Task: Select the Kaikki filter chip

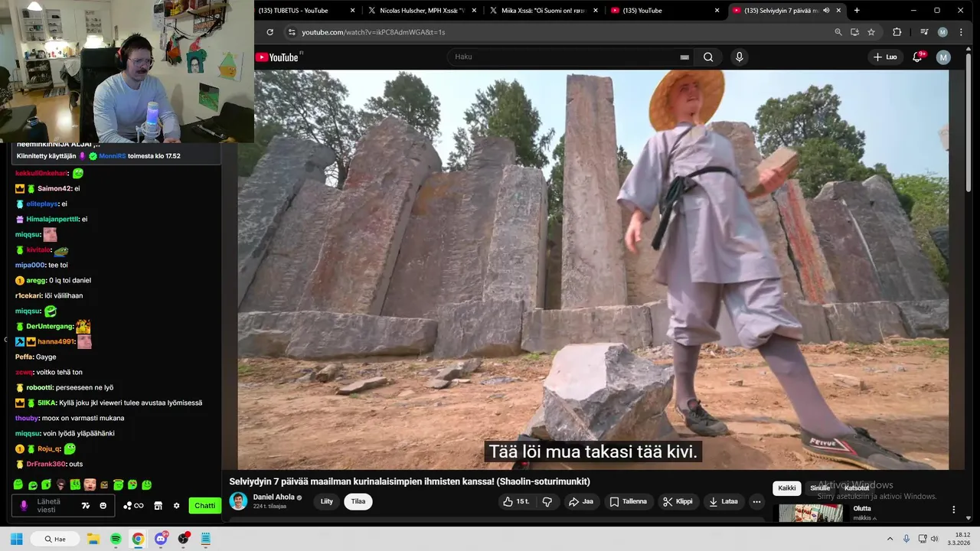Action: [787, 488]
